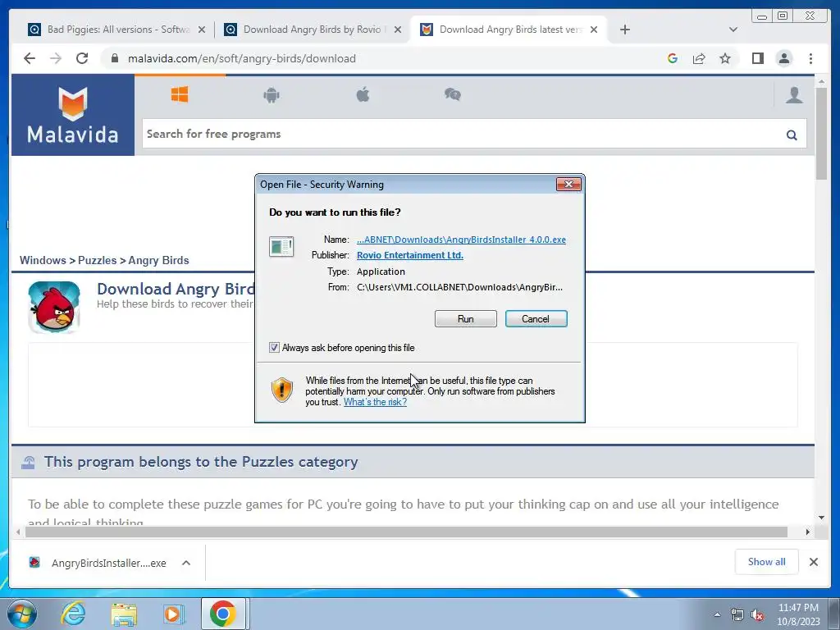
Task: Go back in Chrome
Action: [x=30, y=58]
